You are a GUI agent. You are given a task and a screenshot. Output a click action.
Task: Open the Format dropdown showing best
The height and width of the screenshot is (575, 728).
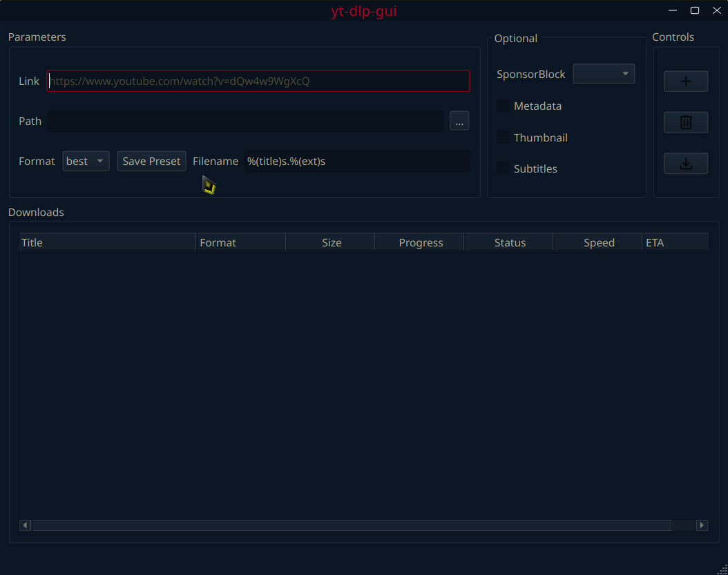[x=86, y=161]
